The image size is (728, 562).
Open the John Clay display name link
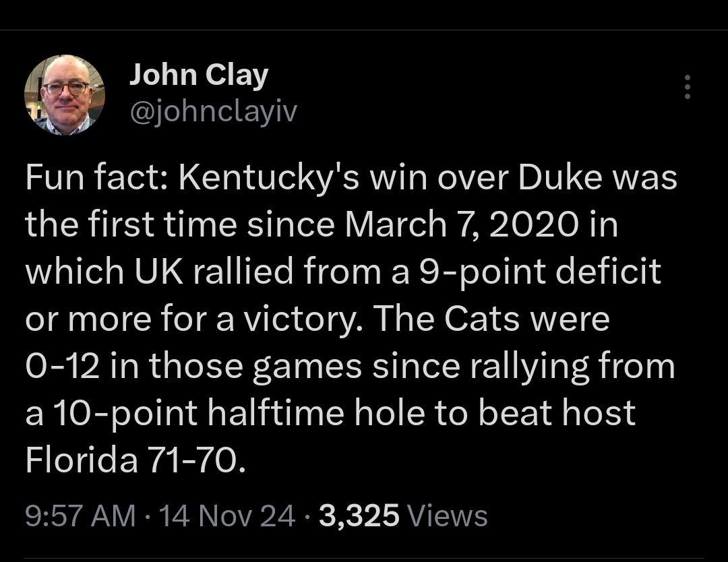[x=199, y=75]
